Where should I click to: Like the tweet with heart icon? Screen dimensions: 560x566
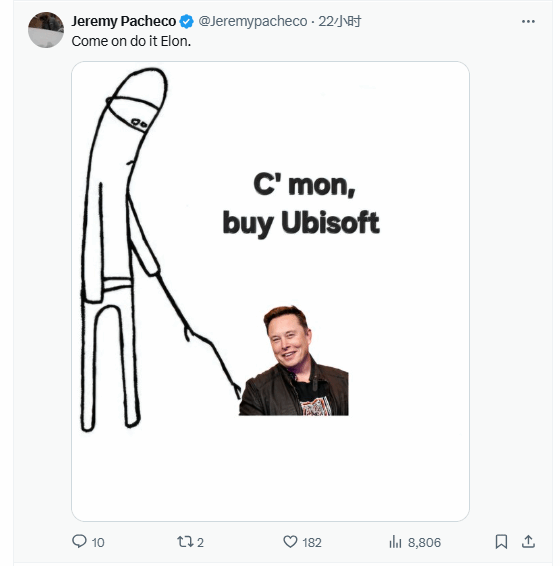tap(290, 541)
